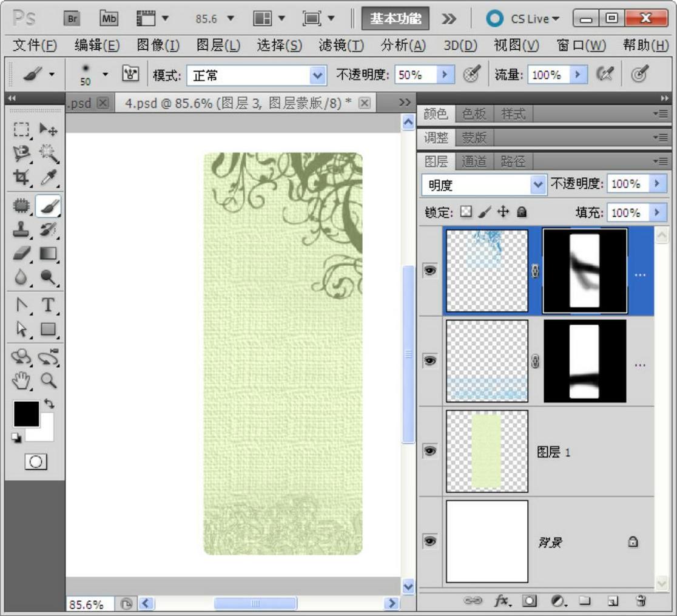Open the 滤镜(T) menu
This screenshot has height=616, width=677.
[x=341, y=46]
